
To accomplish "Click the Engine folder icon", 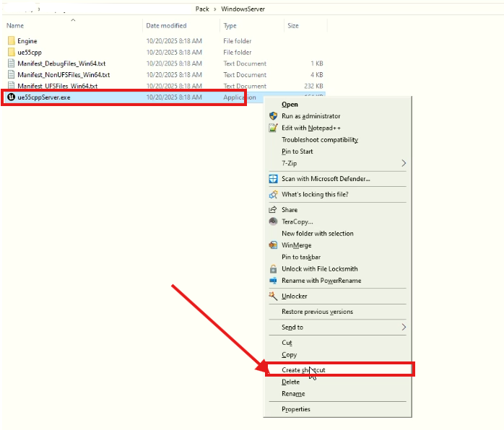I will 11,41.
